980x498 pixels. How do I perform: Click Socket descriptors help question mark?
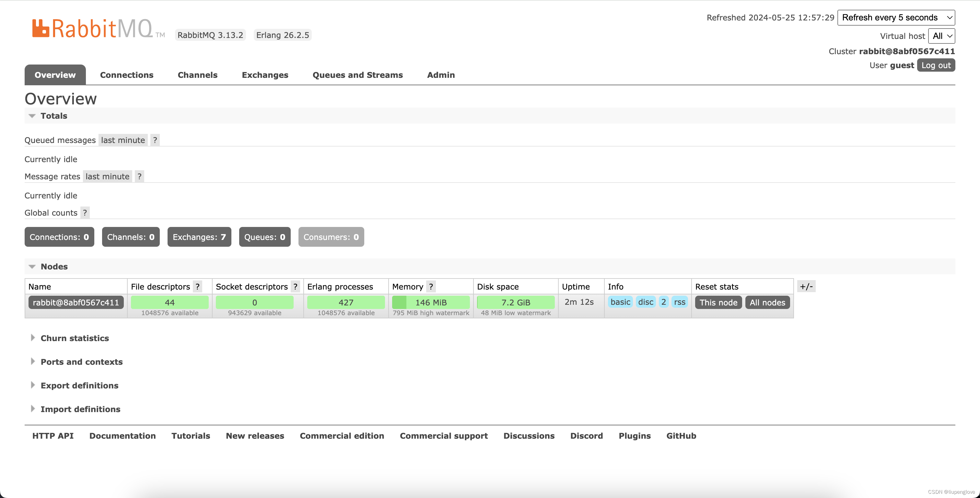tap(295, 287)
